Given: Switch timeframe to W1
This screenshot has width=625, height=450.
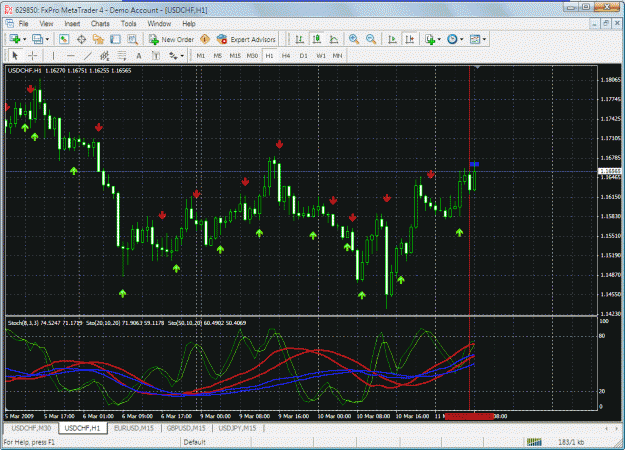Looking at the screenshot, I should coord(321,56).
